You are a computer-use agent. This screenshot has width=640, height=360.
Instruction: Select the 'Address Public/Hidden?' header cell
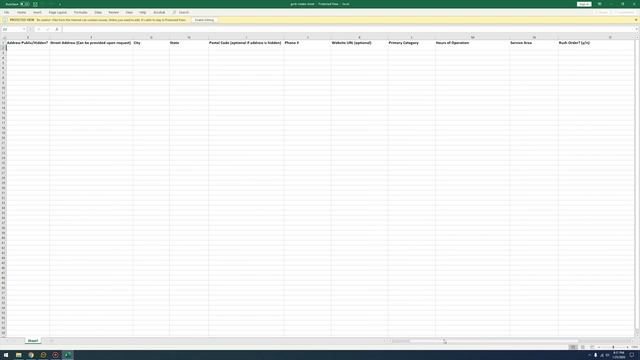(x=28, y=43)
